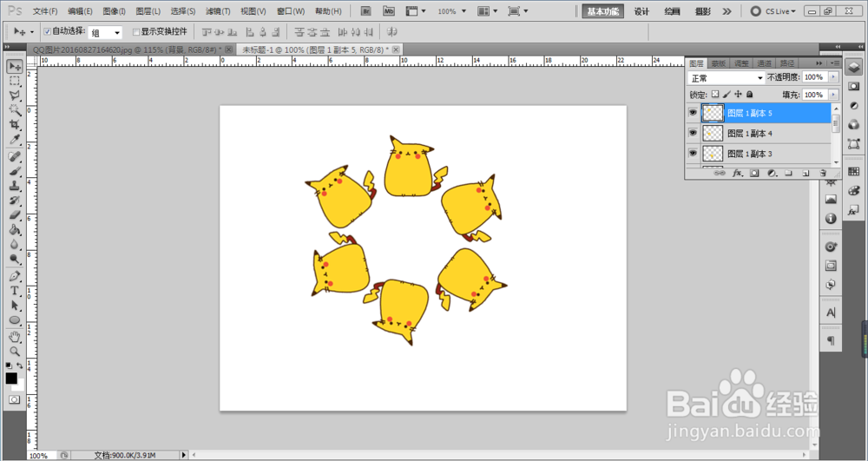The width and height of the screenshot is (868, 461).
Task: Open the screen mode dropdown
Action: coord(518,11)
